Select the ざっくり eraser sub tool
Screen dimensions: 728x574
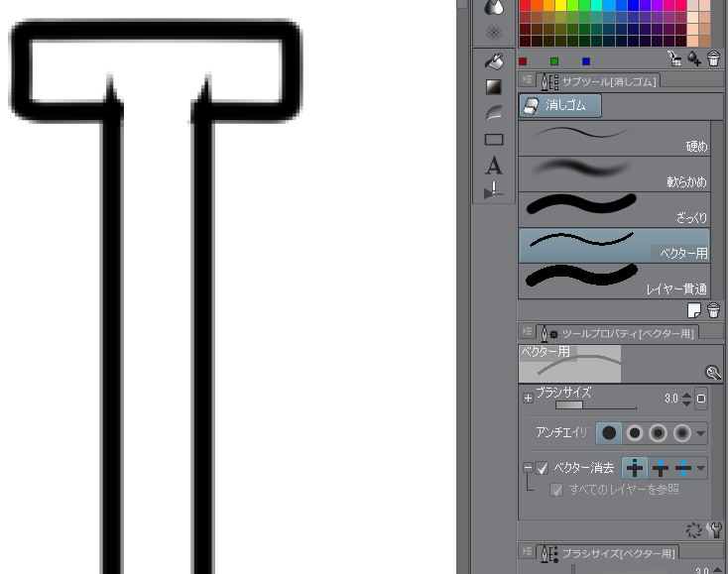coord(615,210)
